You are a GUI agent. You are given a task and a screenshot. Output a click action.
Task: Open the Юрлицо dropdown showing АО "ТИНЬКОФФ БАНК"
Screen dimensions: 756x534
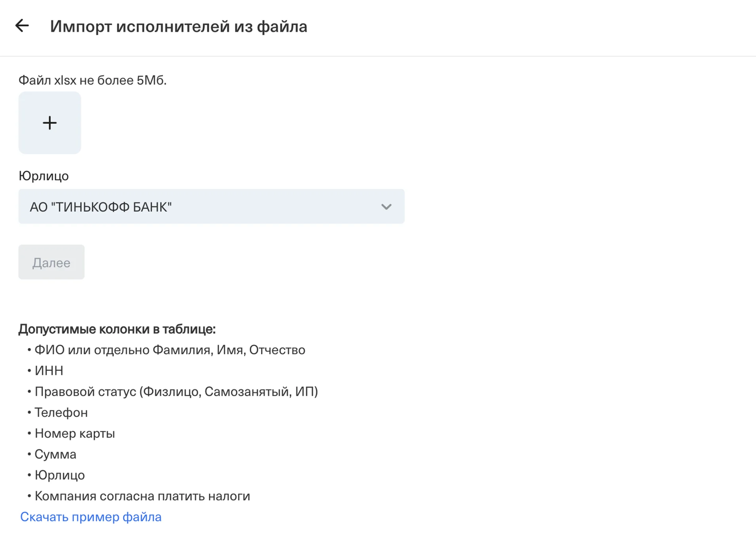tap(211, 206)
